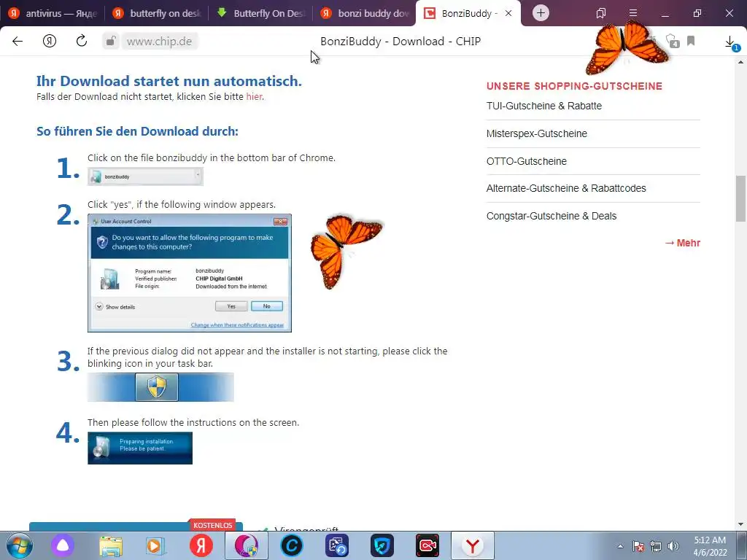The image size is (747, 560).
Task: Click the 'Ihr Download startet nun automatisch.' heading
Action: [x=169, y=81]
